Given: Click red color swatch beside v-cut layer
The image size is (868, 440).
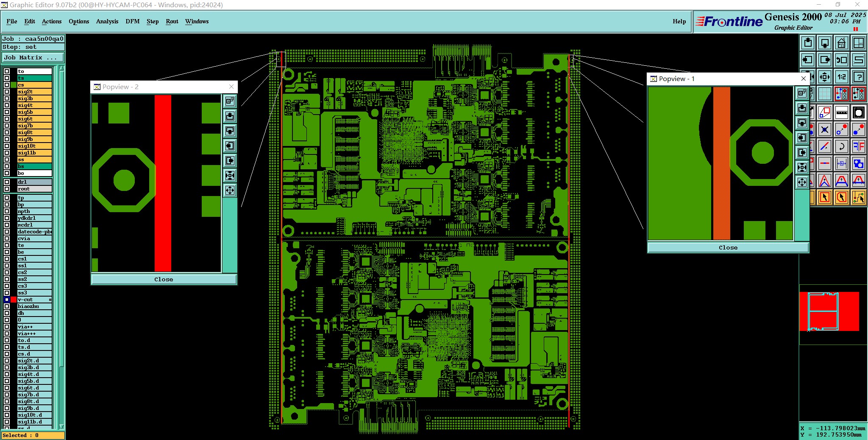Looking at the screenshot, I should coord(14,300).
